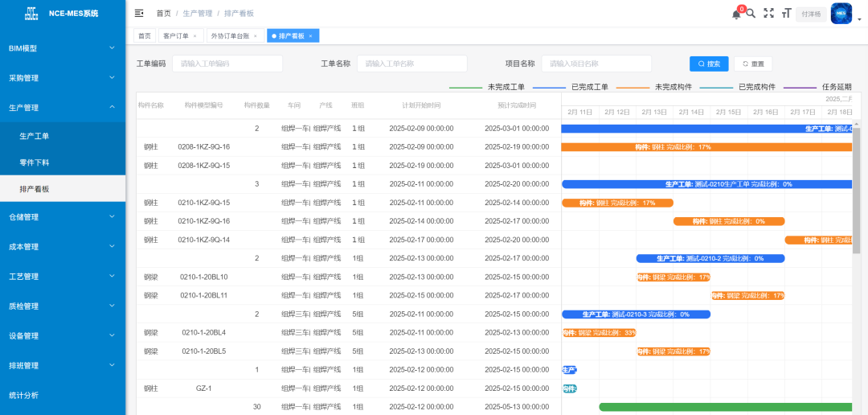Close the 外协订单台账 tab
Image resolution: width=868 pixels, height=415 pixels.
coord(256,36)
